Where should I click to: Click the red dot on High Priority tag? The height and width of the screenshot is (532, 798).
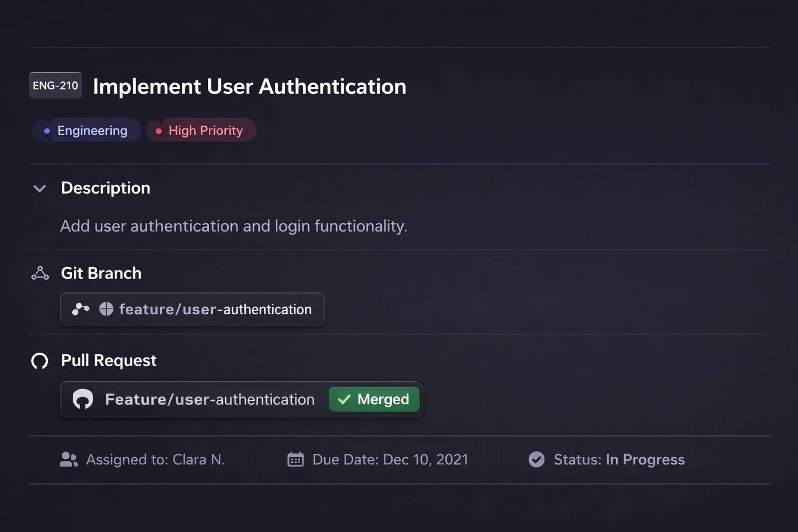coord(158,131)
